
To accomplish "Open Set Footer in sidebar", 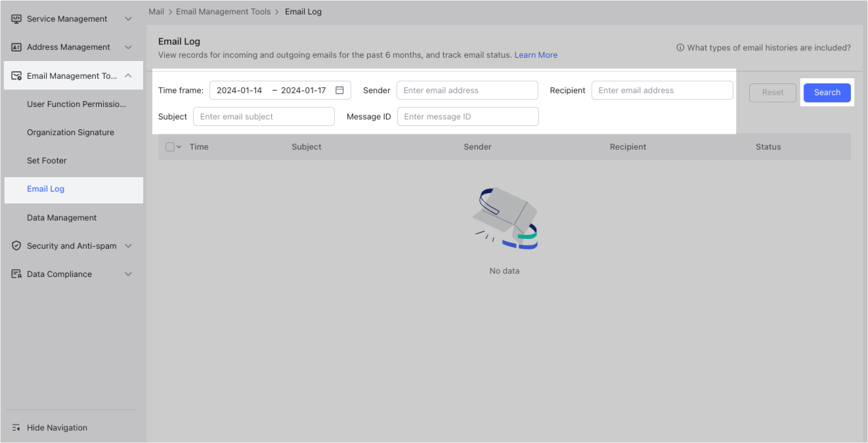I will (47, 161).
